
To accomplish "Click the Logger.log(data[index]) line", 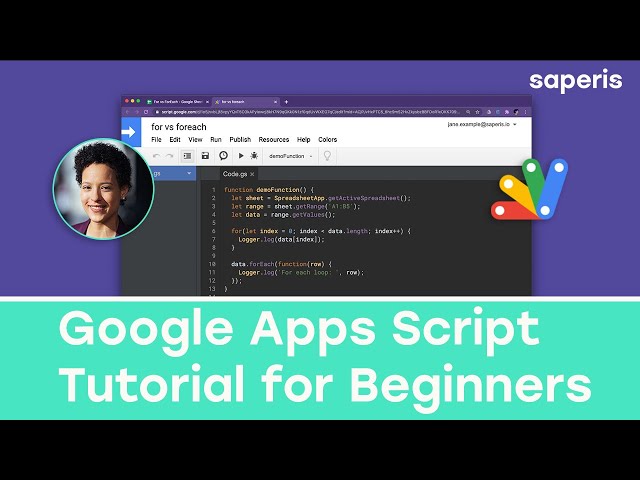I will [x=281, y=240].
